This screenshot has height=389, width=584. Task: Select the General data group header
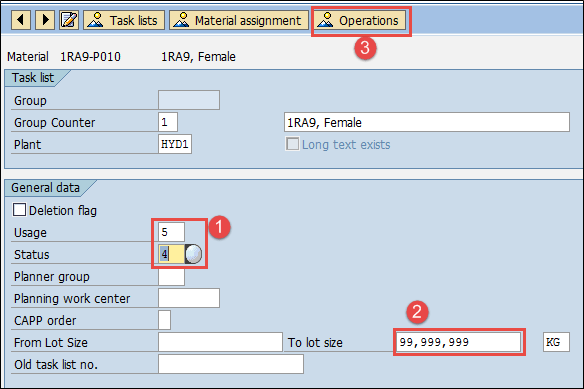coord(45,187)
